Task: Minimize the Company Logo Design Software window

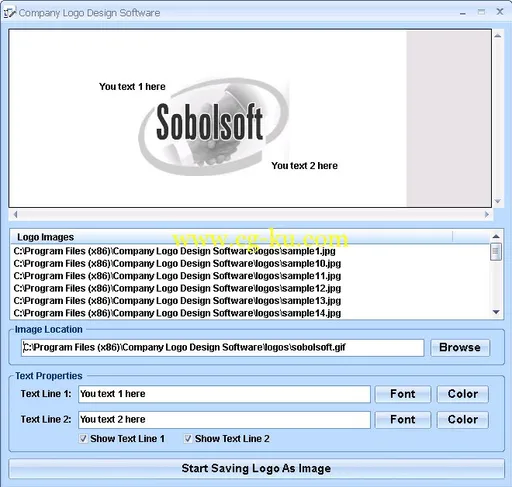Action: point(463,13)
